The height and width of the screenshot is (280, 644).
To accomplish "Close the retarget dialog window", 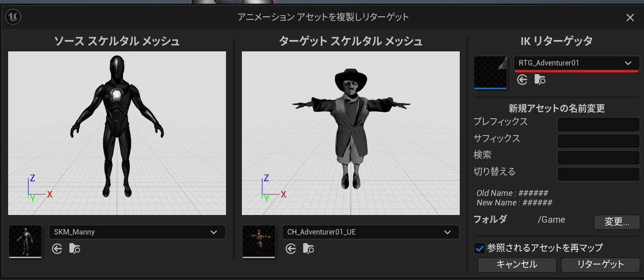I will click(x=630, y=17).
